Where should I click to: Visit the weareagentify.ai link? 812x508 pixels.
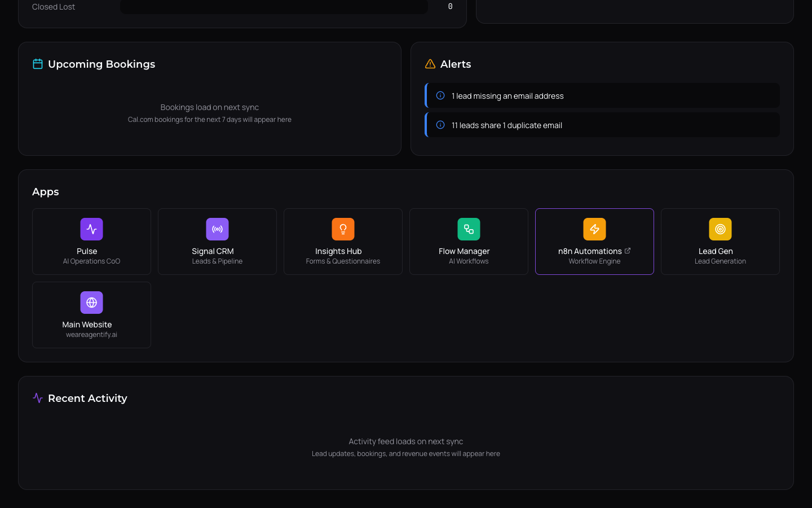(91, 334)
